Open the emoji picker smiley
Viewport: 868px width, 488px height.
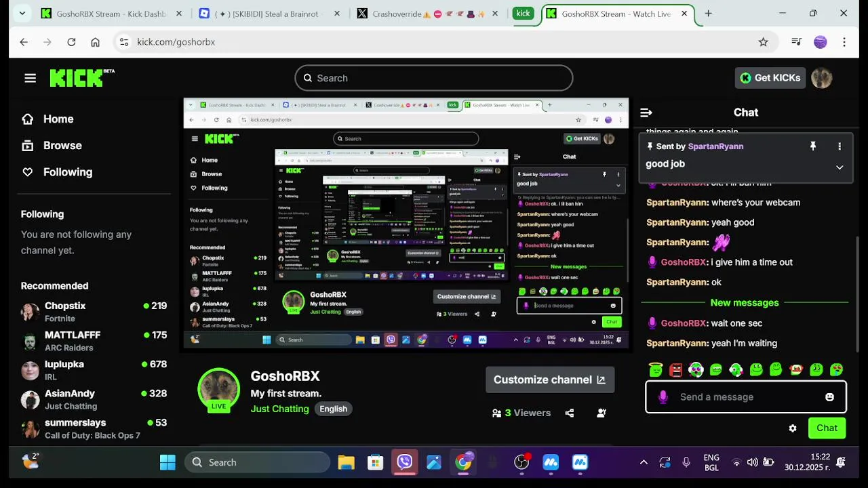[829, 397]
